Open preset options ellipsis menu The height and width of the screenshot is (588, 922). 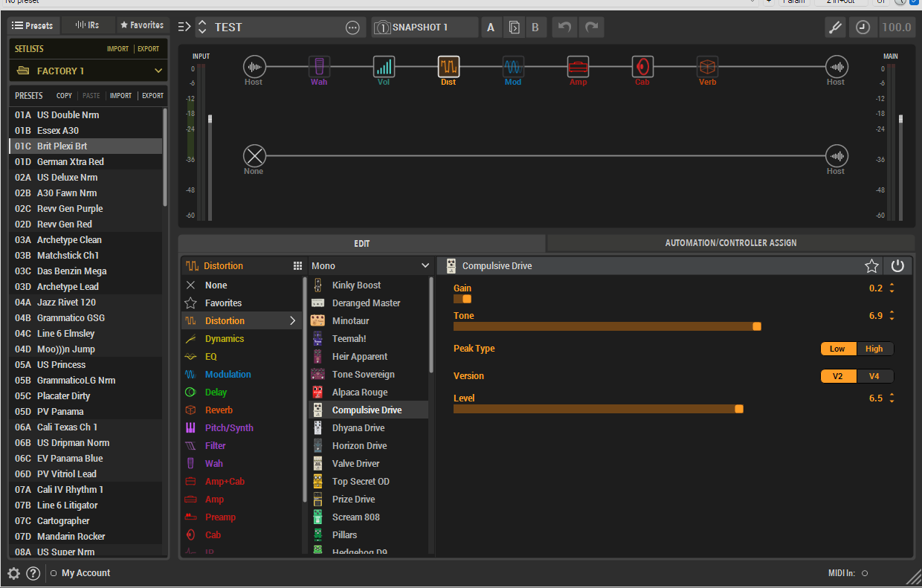tap(352, 28)
